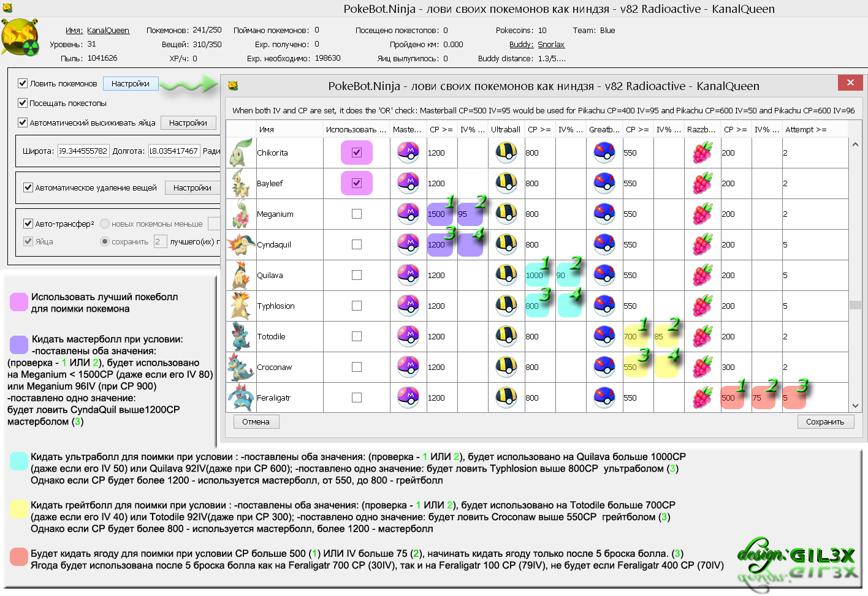Viewport: 868px width, 596px height.
Task: Click the radioactive coin logo in main window
Action: (20, 38)
